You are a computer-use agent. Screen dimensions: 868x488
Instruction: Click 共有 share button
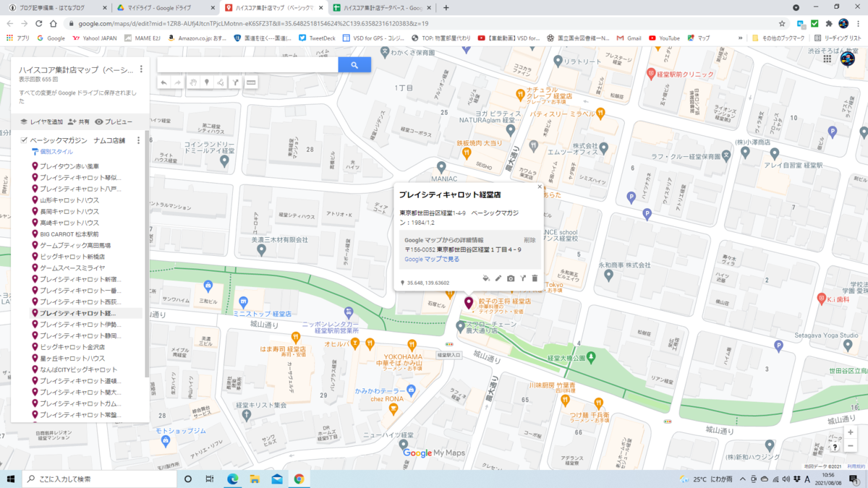click(x=79, y=121)
